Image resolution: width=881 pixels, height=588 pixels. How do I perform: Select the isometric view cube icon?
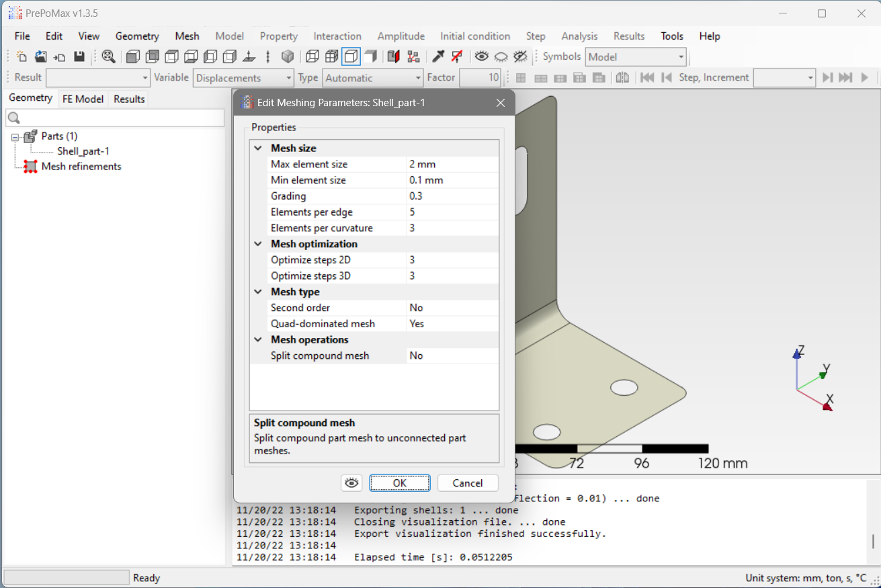(x=288, y=56)
